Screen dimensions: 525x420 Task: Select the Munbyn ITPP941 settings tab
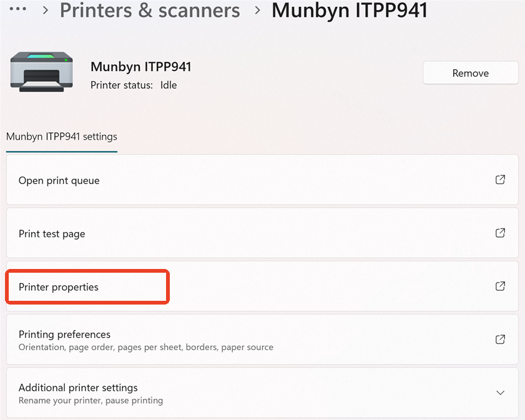click(x=62, y=137)
